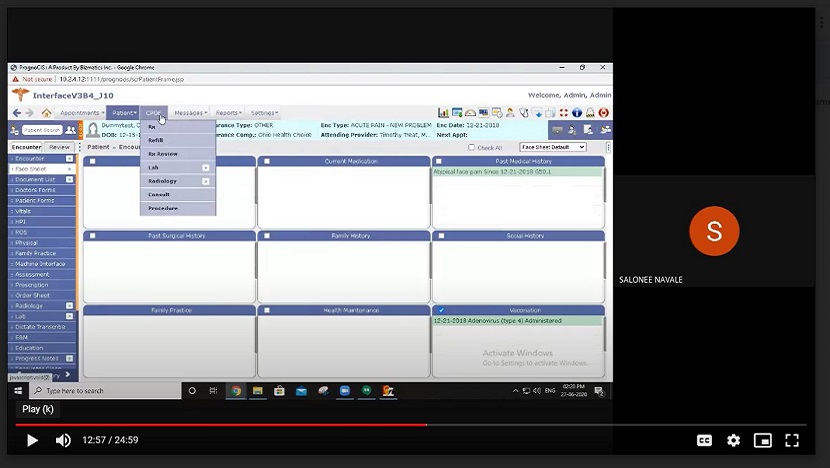The image size is (830, 468).
Task: Open video settings gear
Action: [733, 440]
